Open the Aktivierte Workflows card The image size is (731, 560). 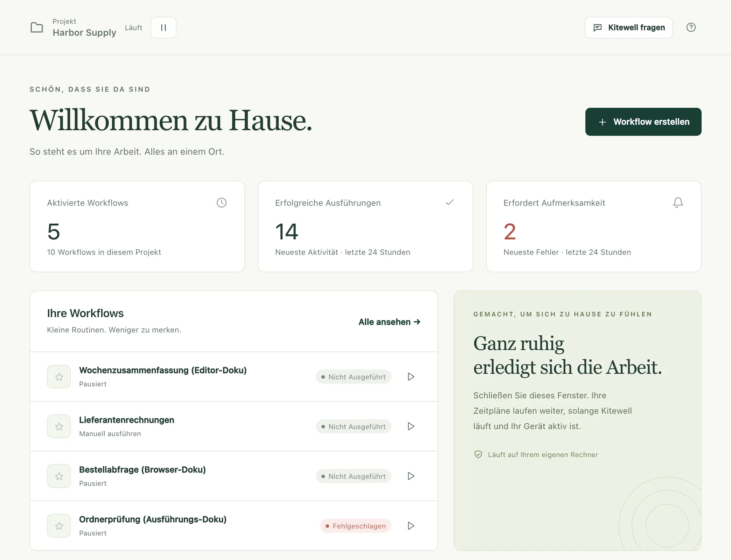(x=137, y=226)
